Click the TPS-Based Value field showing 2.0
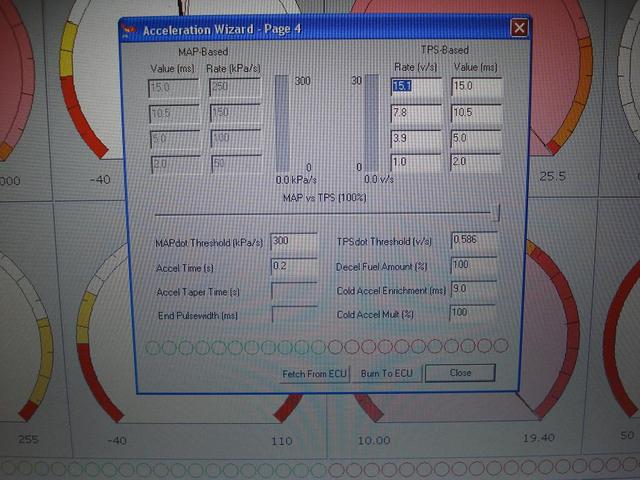This screenshot has width=640, height=480. click(476, 162)
